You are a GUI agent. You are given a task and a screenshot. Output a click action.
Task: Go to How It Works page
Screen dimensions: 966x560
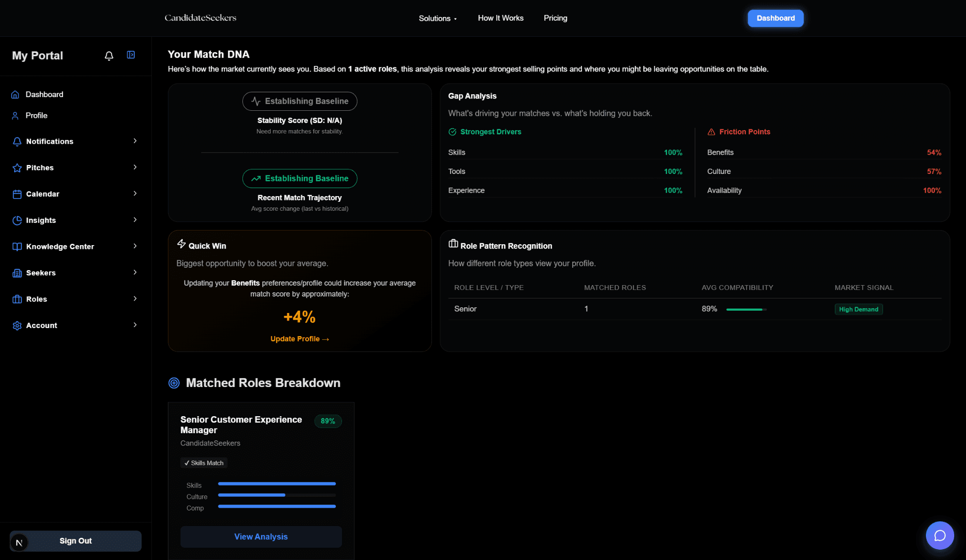(x=500, y=18)
